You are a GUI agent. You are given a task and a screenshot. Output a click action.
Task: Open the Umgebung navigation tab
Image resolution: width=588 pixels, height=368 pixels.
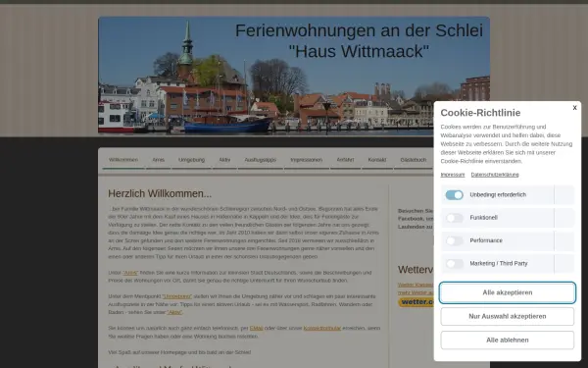[192, 160]
